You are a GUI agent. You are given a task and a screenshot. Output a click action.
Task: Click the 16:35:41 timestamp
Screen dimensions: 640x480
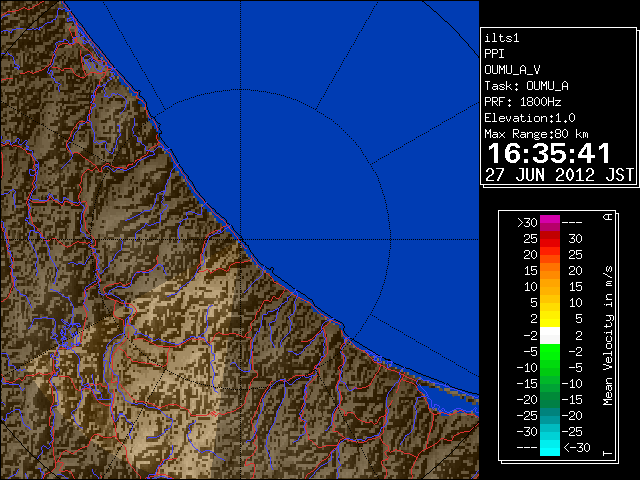(x=549, y=154)
